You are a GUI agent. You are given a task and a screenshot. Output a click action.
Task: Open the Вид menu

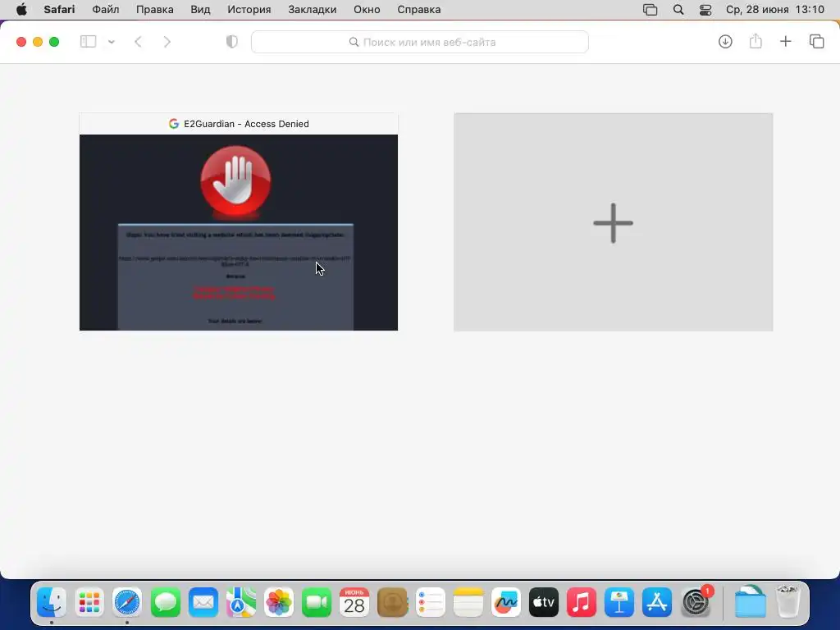coord(200,10)
